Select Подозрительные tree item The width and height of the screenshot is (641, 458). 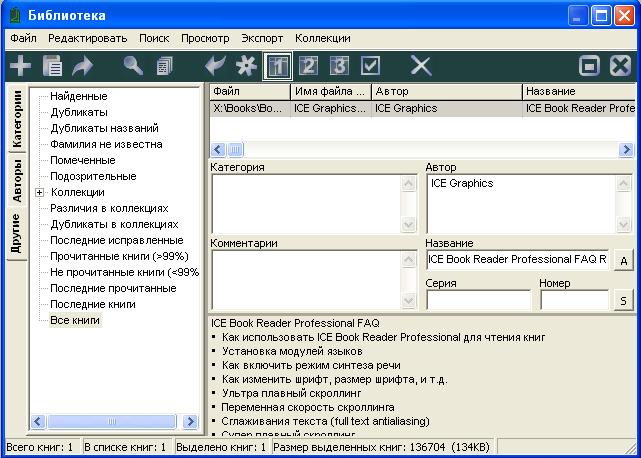(x=93, y=176)
